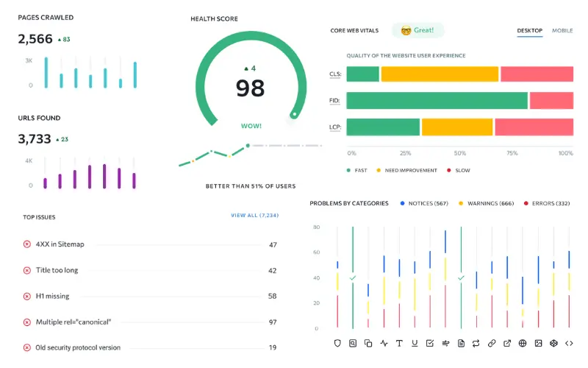
Task: Toggle the Need Improvement legend item
Action: [x=407, y=171]
